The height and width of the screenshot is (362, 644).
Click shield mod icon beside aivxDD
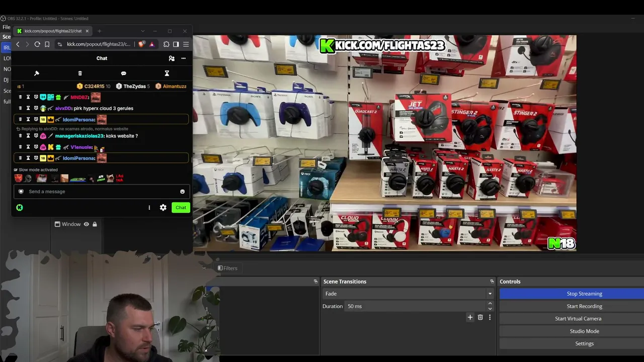pyautogui.click(x=36, y=108)
